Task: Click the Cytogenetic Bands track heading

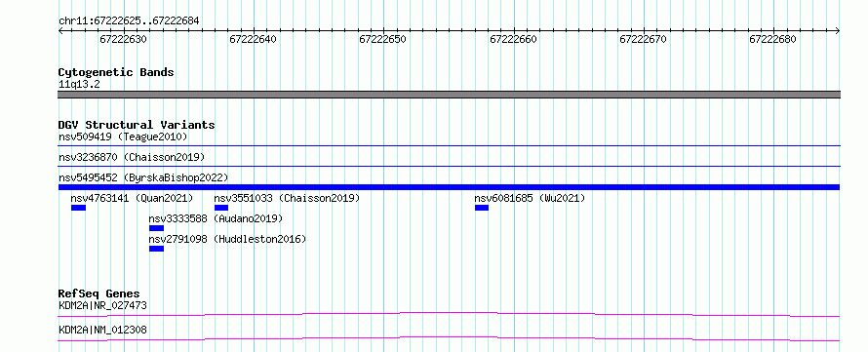Action: coord(116,72)
